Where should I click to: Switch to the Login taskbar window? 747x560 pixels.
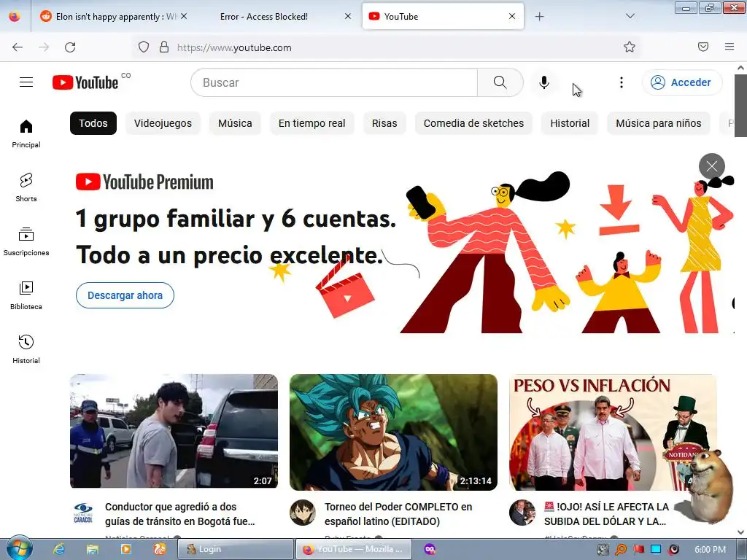pos(236,549)
